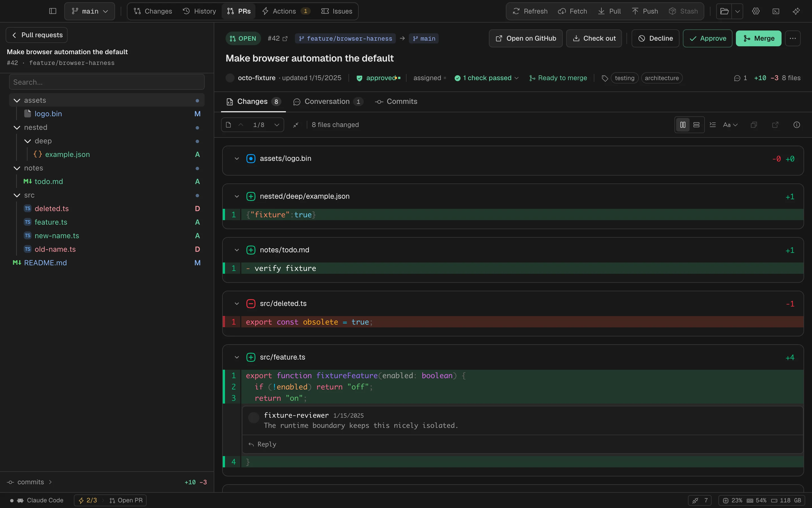Open the folder dropdown arrow
Image resolution: width=812 pixels, height=508 pixels.
(x=737, y=11)
